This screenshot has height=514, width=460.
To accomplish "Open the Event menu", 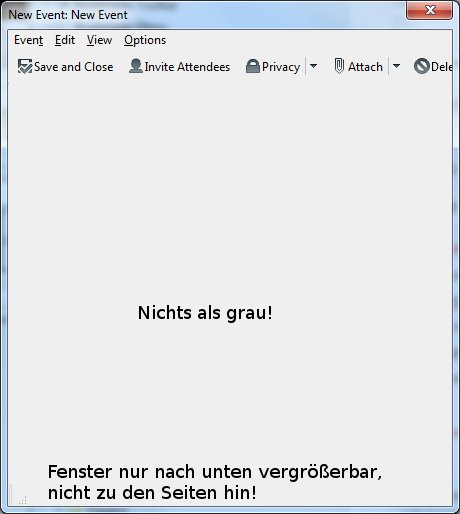I will point(29,40).
